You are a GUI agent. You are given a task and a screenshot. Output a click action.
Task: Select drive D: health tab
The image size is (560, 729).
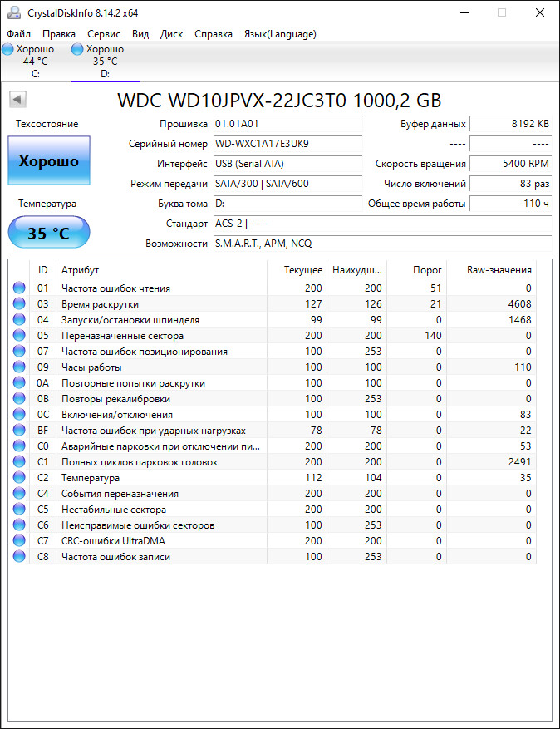point(105,62)
